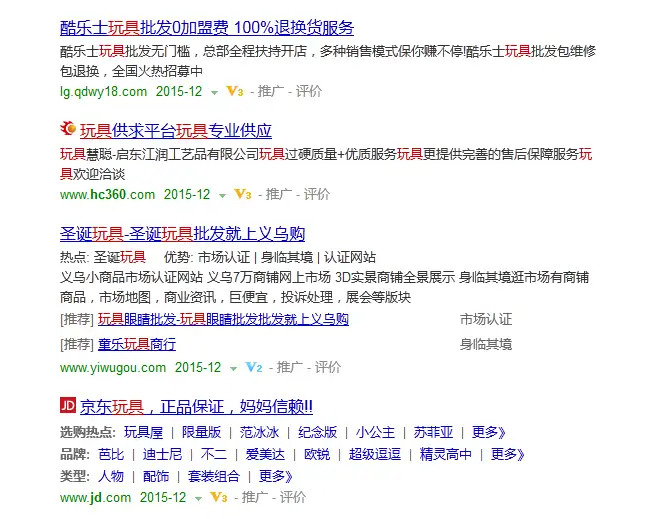The image size is (655, 519).
Task: Click the red JD logo icon
Action: (x=68, y=405)
